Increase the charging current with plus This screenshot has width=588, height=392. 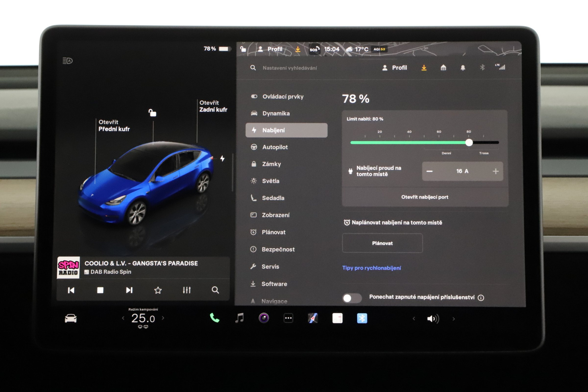pyautogui.click(x=495, y=171)
